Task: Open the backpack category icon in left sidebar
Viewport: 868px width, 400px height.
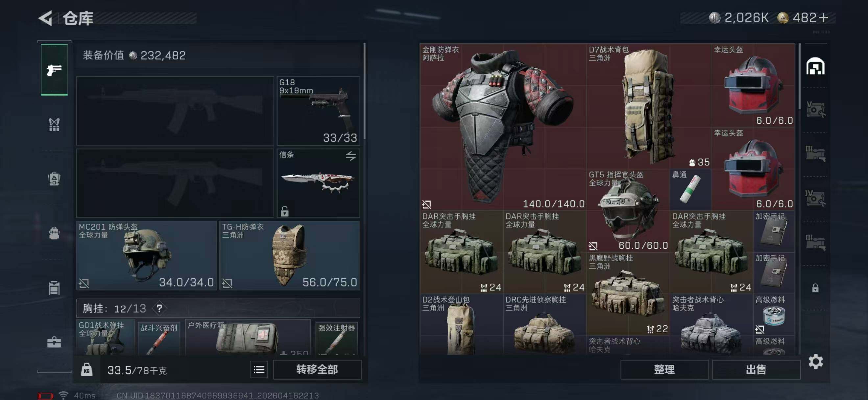Action: (54, 179)
